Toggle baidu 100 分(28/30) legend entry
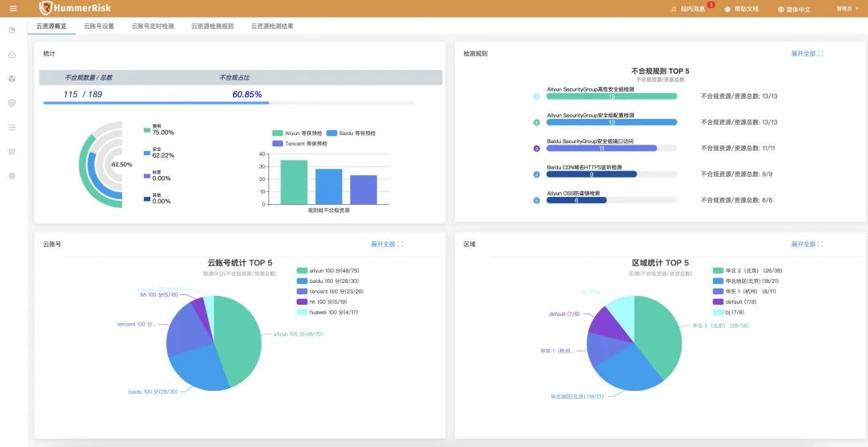868x447 pixels. [x=328, y=281]
